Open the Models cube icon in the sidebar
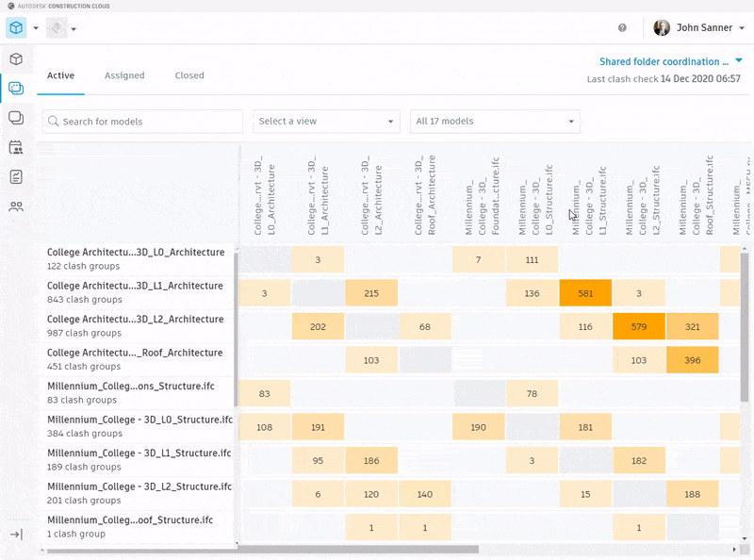The width and height of the screenshot is (754, 560). (16, 59)
